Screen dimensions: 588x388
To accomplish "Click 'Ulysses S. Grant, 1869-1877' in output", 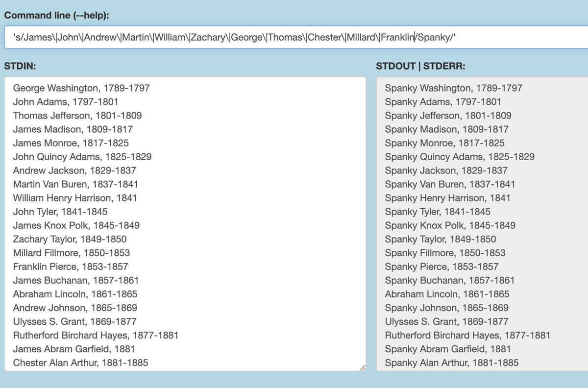I will click(447, 321).
